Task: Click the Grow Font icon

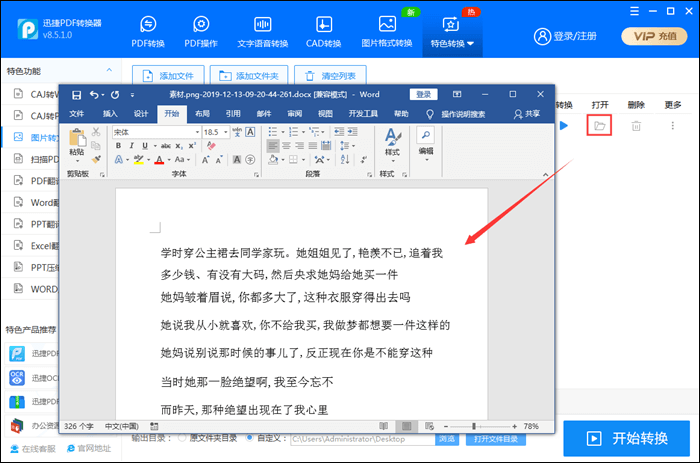Action: (205, 160)
